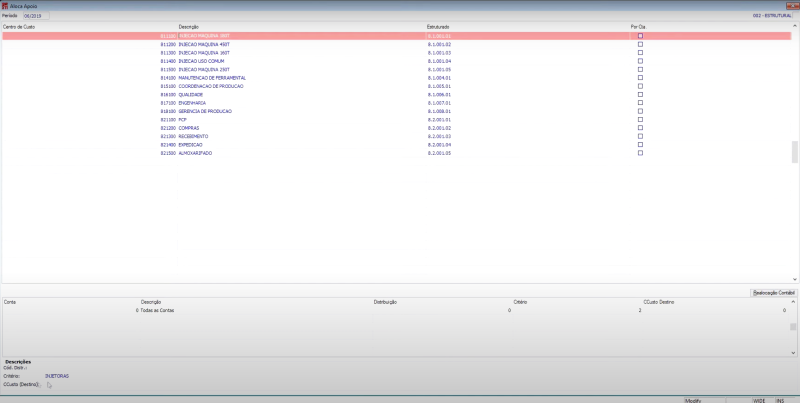The width and height of the screenshot is (800, 403).
Task: Select highlighted cost center row 811100
Action: click(396, 36)
